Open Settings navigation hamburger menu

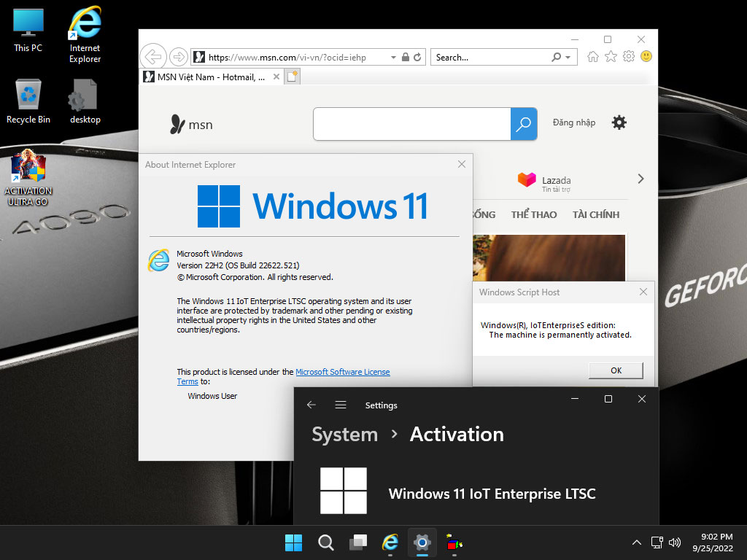pos(341,405)
